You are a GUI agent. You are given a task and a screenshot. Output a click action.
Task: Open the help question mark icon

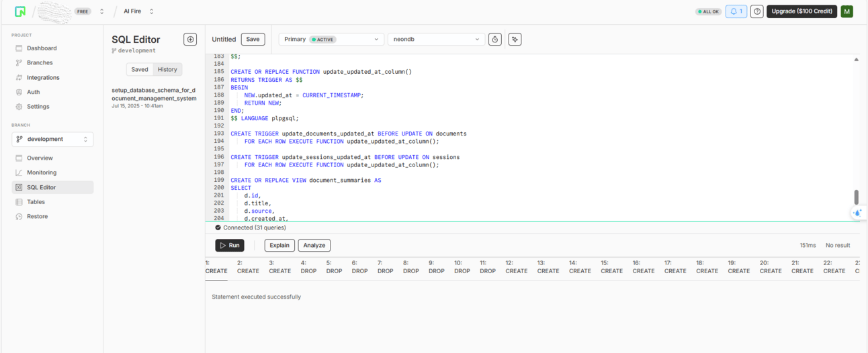coord(756,11)
